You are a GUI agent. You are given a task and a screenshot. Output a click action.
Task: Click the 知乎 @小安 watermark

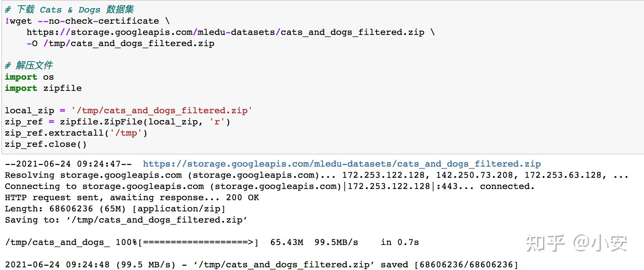click(576, 243)
